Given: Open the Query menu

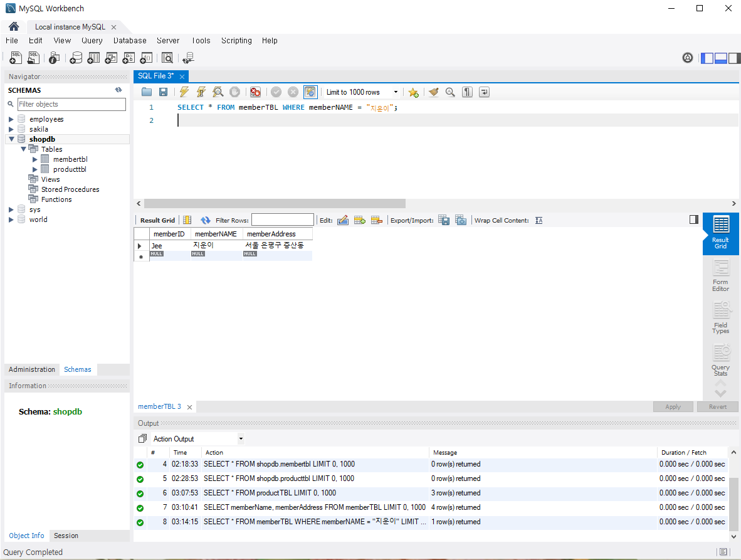Looking at the screenshot, I should coord(92,41).
